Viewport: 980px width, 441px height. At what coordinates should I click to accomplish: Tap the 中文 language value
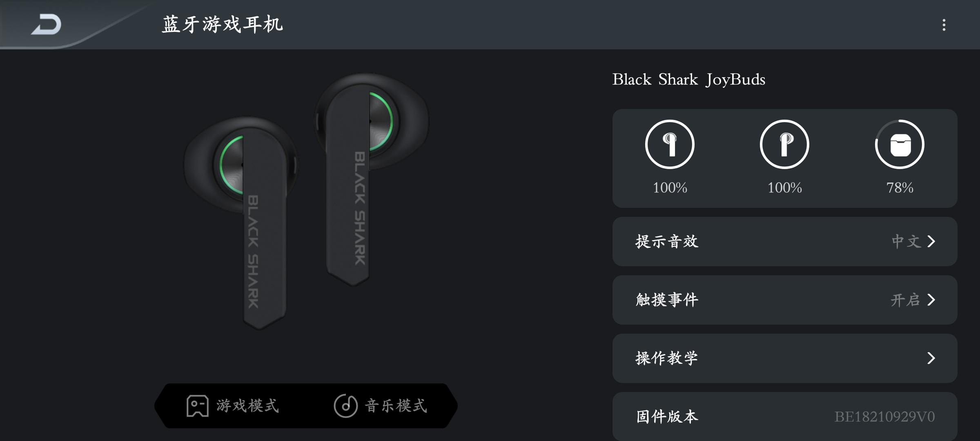pos(906,241)
